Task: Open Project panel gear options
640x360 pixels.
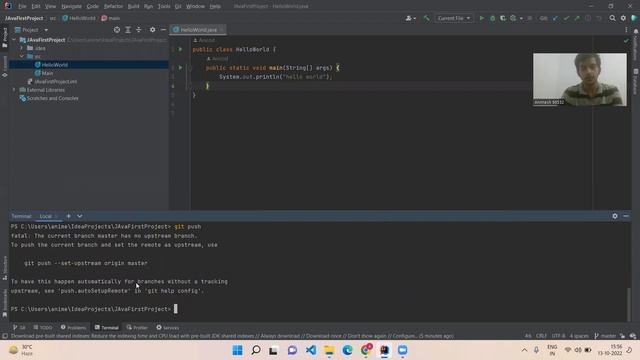Action: pos(152,30)
